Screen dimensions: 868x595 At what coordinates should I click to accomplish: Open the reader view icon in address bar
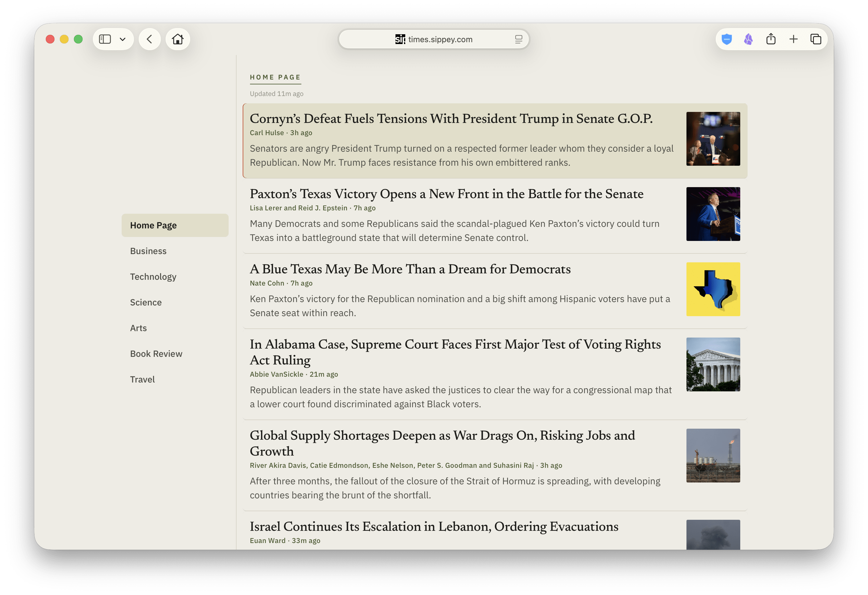tap(518, 39)
